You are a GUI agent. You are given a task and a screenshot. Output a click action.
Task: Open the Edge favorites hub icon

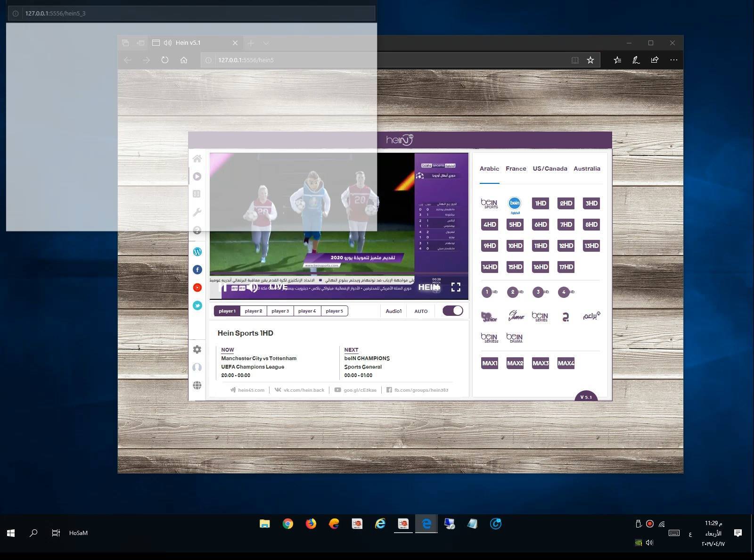pyautogui.click(x=617, y=60)
